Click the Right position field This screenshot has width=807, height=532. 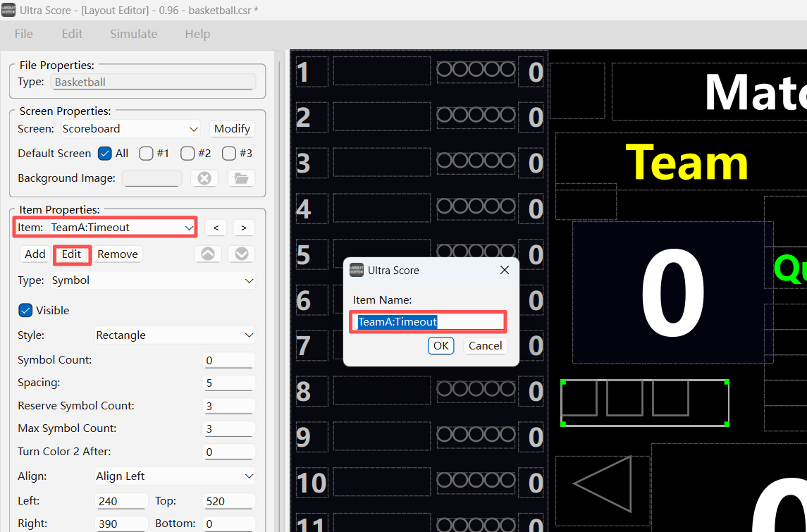[x=121, y=524]
